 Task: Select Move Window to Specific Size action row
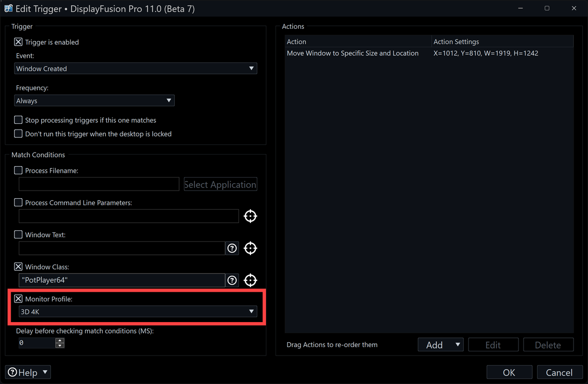[x=429, y=53]
